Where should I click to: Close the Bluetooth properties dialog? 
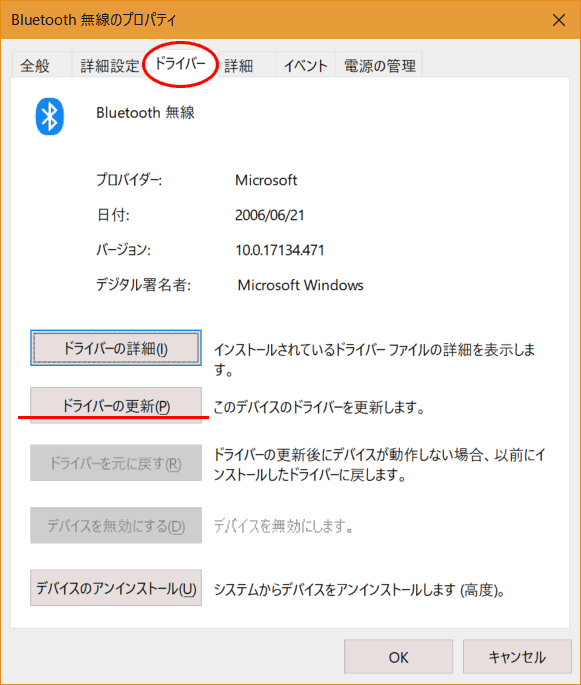tap(559, 20)
